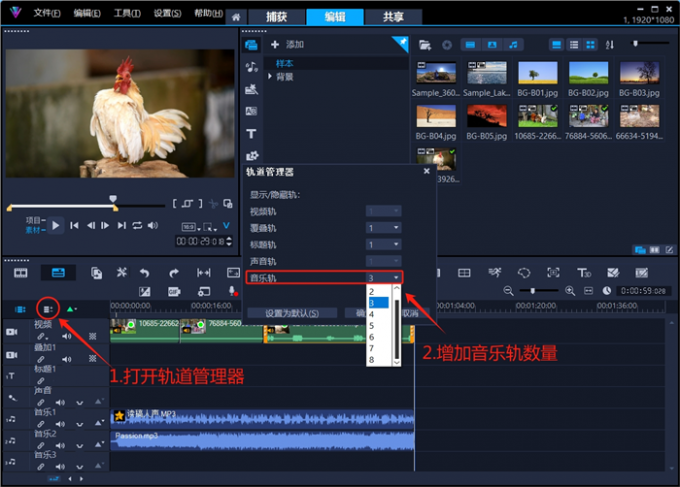Viewport: 680px width, 487px height.
Task: Open the GIF creator tool
Action: 174,292
